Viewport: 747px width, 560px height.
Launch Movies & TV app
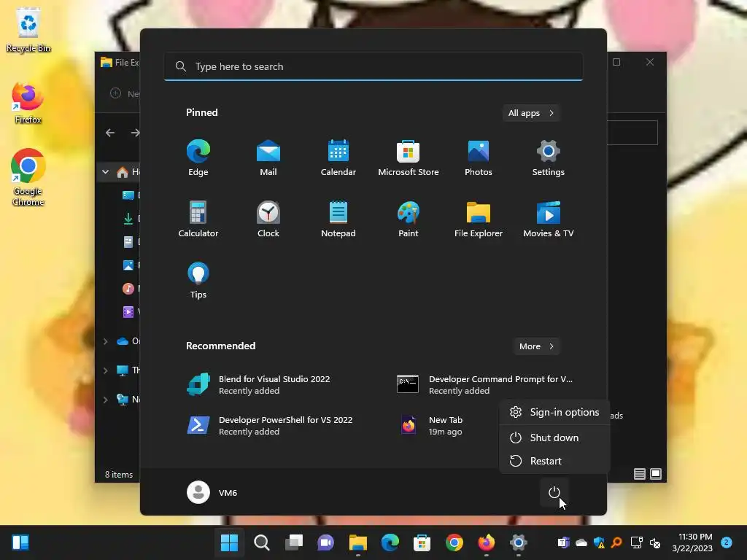coord(549,219)
